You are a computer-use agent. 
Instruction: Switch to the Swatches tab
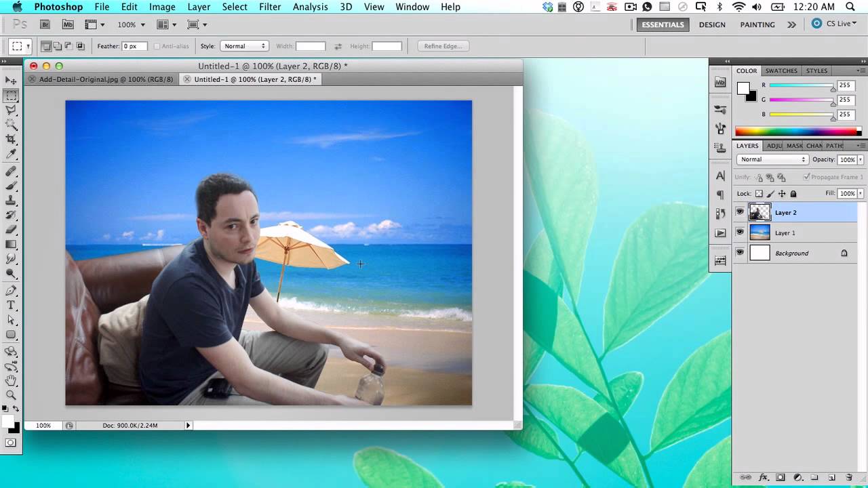781,70
